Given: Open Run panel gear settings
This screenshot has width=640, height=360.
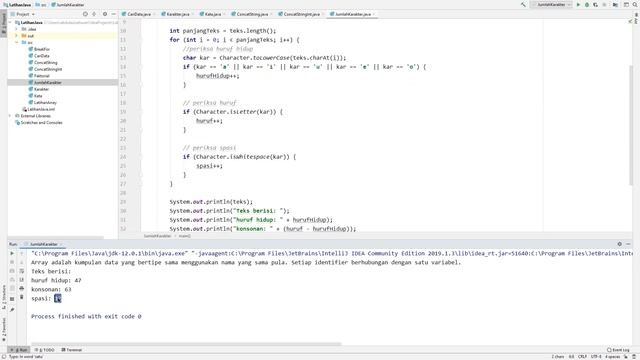Looking at the screenshot, I should (619, 244).
